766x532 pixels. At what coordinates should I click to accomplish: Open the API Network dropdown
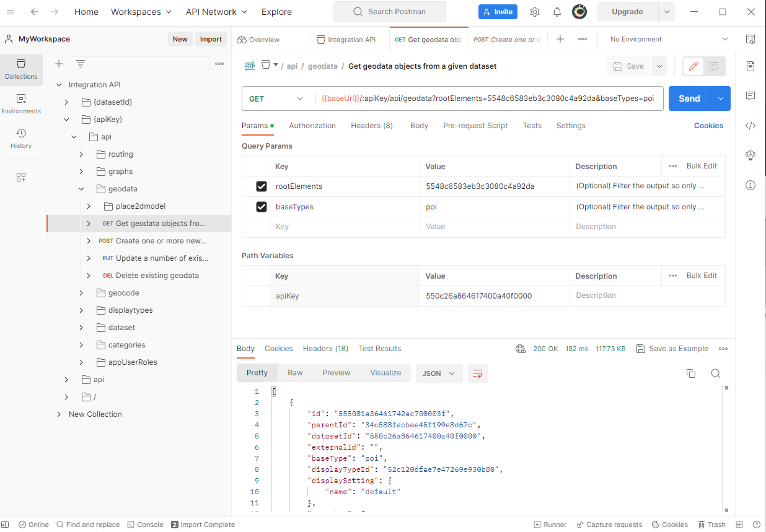tap(217, 12)
